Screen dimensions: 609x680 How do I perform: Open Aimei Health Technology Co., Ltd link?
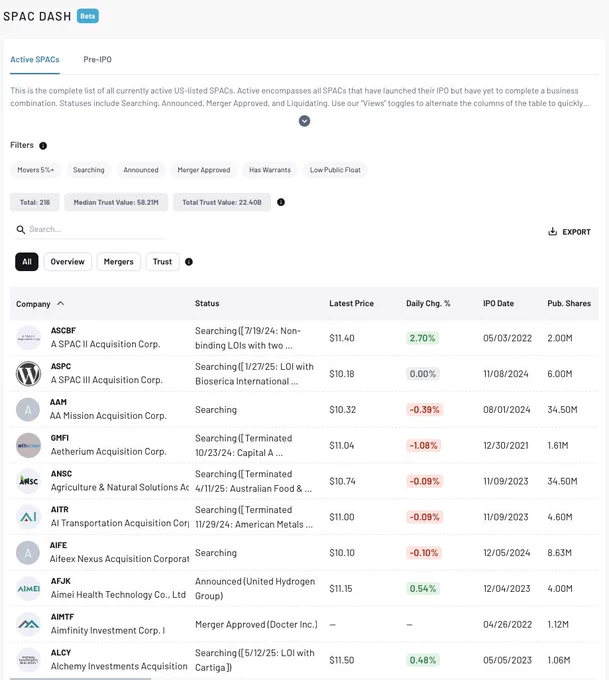[x=118, y=595]
